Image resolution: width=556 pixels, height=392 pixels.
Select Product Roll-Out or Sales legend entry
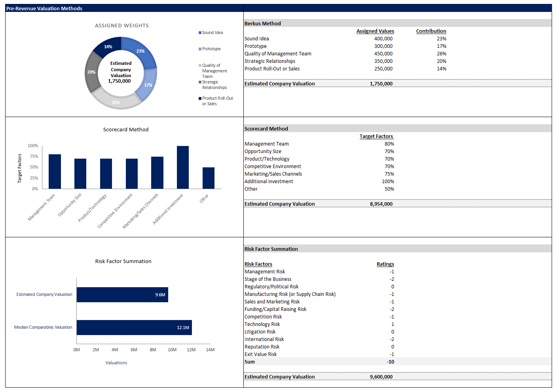[217, 101]
